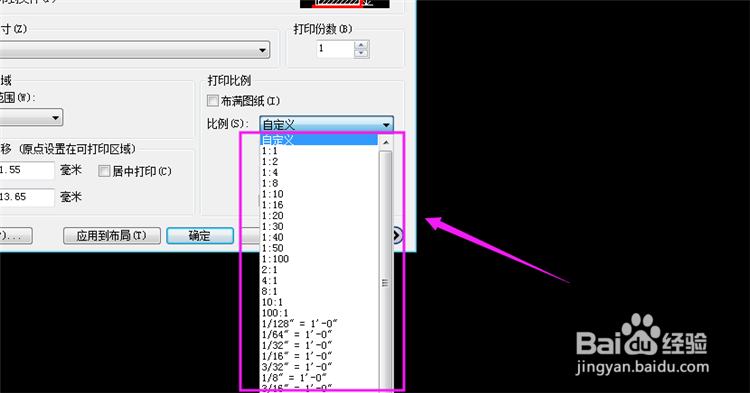Choose 1/16" = 1'-0" scale
Screen dimensions: 750x393
pos(319,356)
